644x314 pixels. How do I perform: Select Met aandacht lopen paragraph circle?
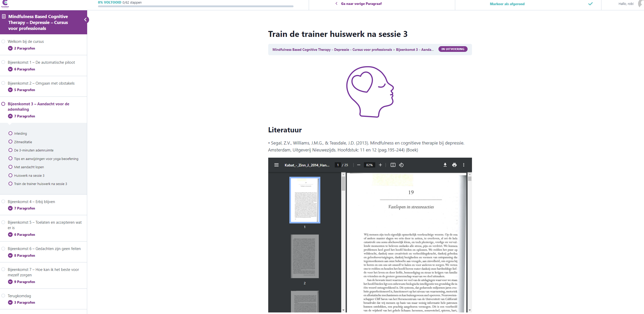11,167
